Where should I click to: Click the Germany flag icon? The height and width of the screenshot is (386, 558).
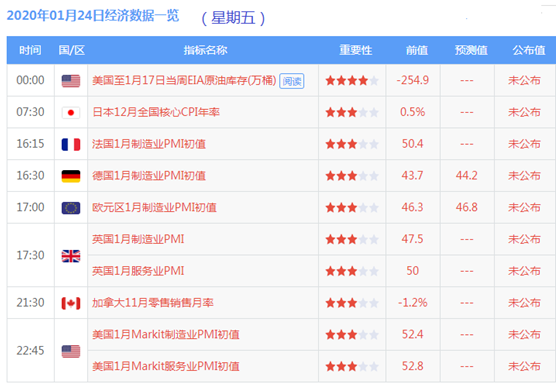[x=71, y=176]
